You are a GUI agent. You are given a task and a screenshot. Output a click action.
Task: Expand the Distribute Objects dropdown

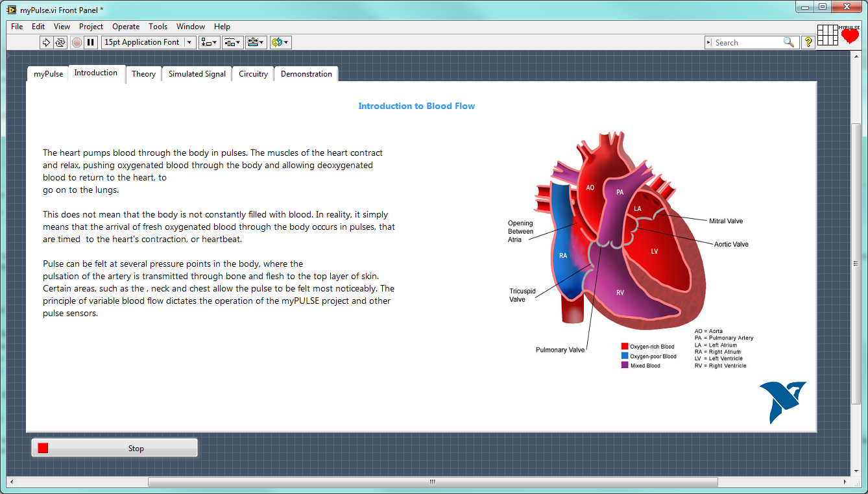pyautogui.click(x=232, y=42)
